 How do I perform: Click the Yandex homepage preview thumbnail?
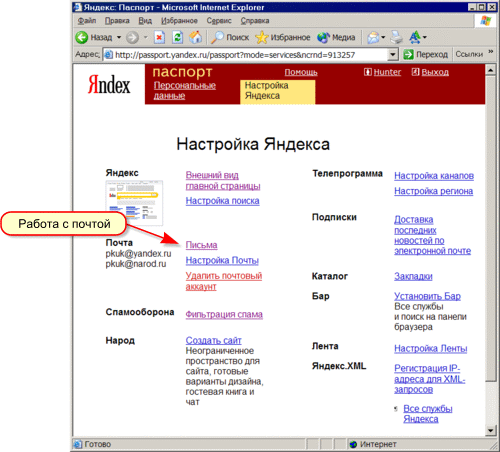click(134, 203)
